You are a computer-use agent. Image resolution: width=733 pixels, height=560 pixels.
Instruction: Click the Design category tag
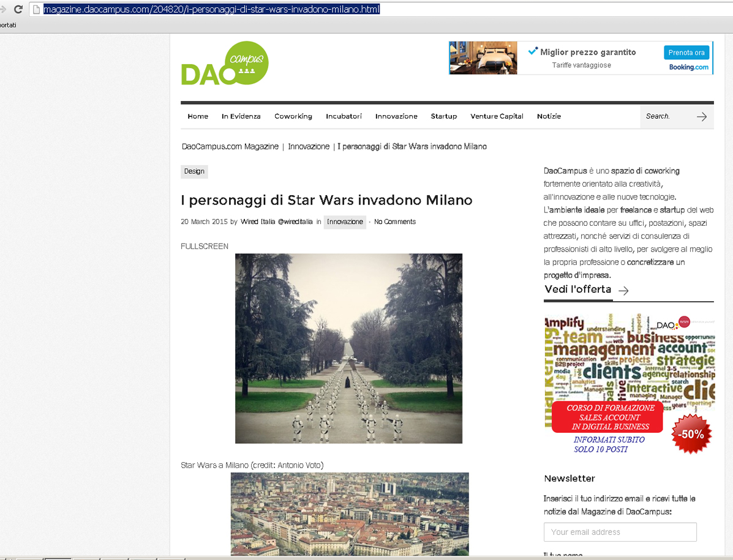click(x=195, y=171)
